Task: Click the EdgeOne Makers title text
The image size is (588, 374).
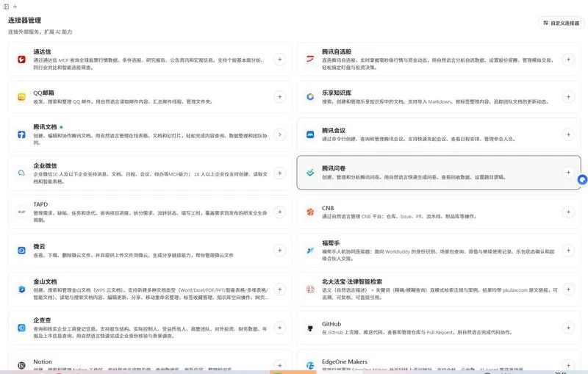Action: [x=345, y=362]
